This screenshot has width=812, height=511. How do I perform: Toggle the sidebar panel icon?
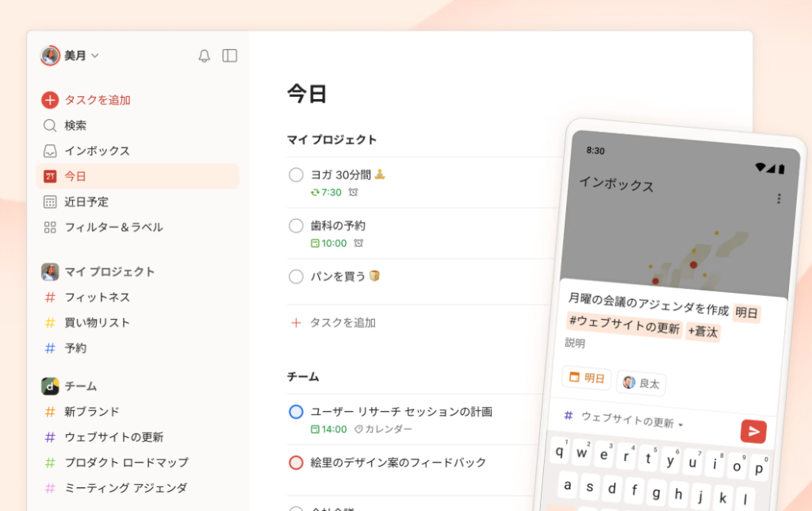tap(229, 56)
